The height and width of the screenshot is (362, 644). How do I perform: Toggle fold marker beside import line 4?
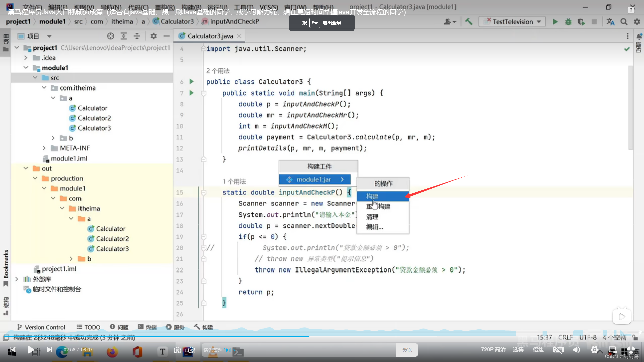click(x=204, y=49)
